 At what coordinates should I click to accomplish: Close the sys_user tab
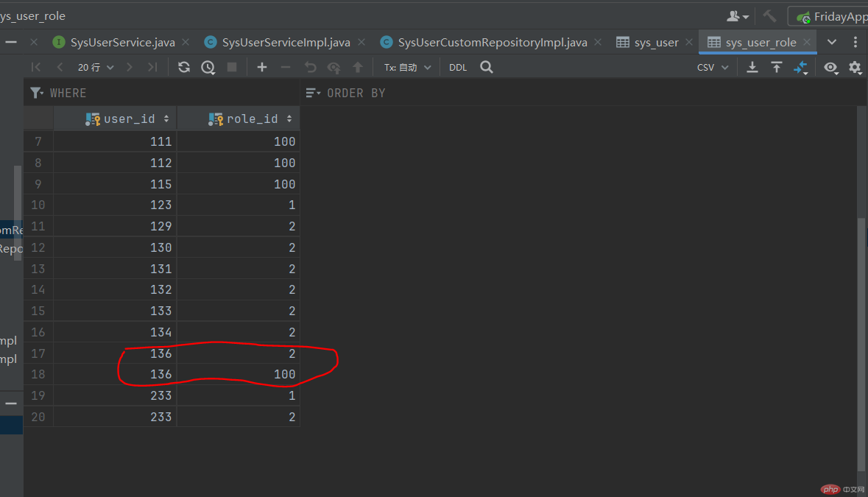688,42
